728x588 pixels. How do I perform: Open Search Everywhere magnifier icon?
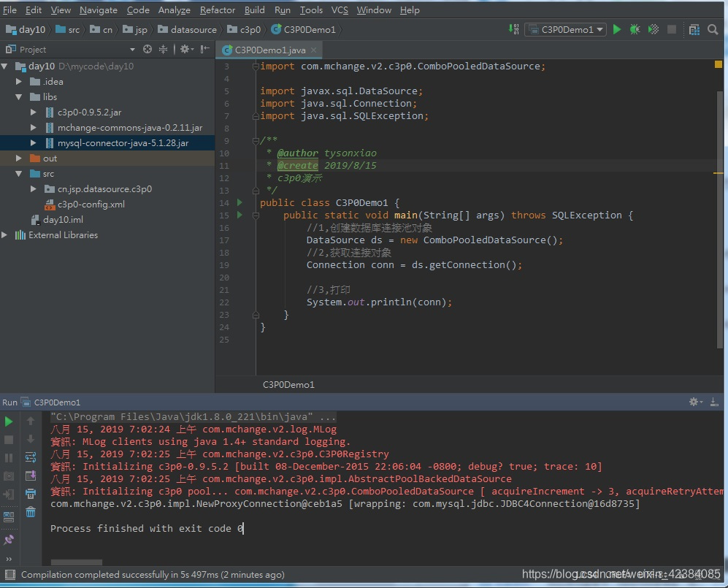coord(713,30)
